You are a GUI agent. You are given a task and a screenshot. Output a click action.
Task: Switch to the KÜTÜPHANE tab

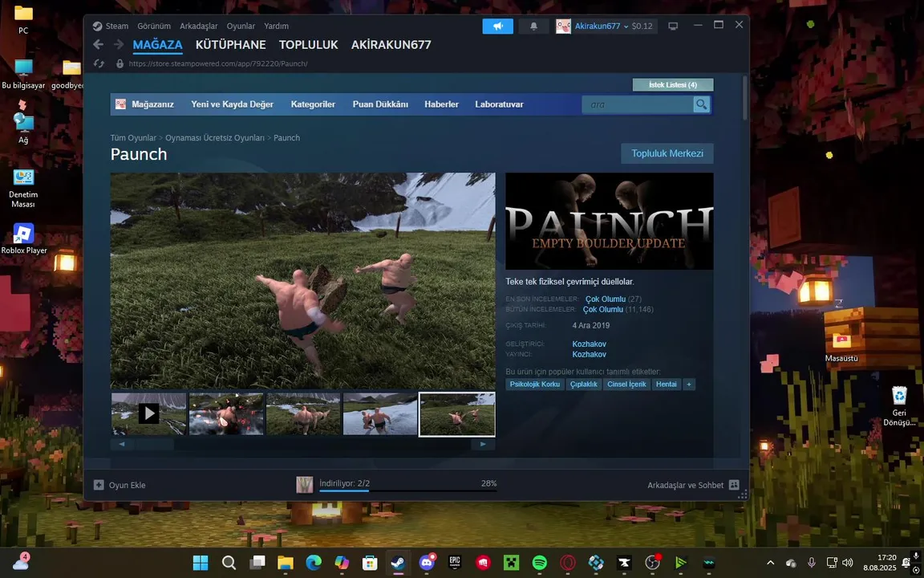(230, 45)
